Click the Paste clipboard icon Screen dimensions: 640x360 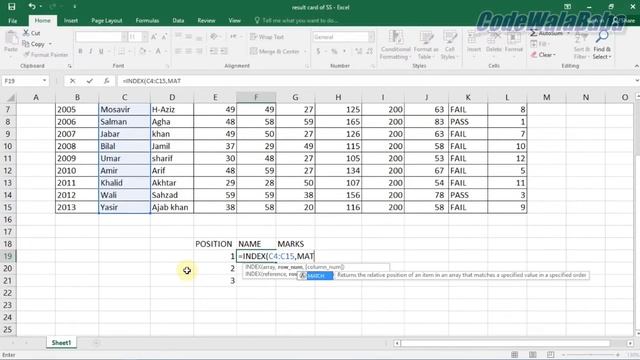coord(11,39)
